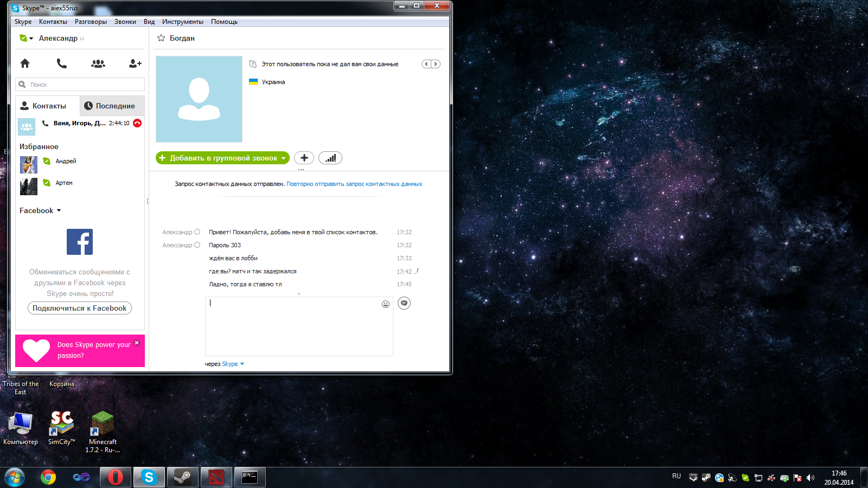The height and width of the screenshot is (488, 868).
Task: Open clock showing 17:46 in taskbar
Action: coord(839,478)
